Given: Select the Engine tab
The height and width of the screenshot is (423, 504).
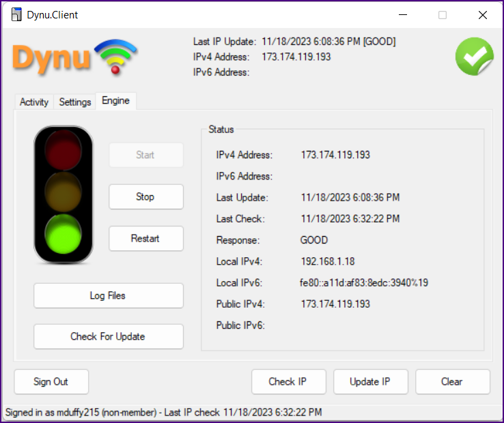Looking at the screenshot, I should click(115, 100).
